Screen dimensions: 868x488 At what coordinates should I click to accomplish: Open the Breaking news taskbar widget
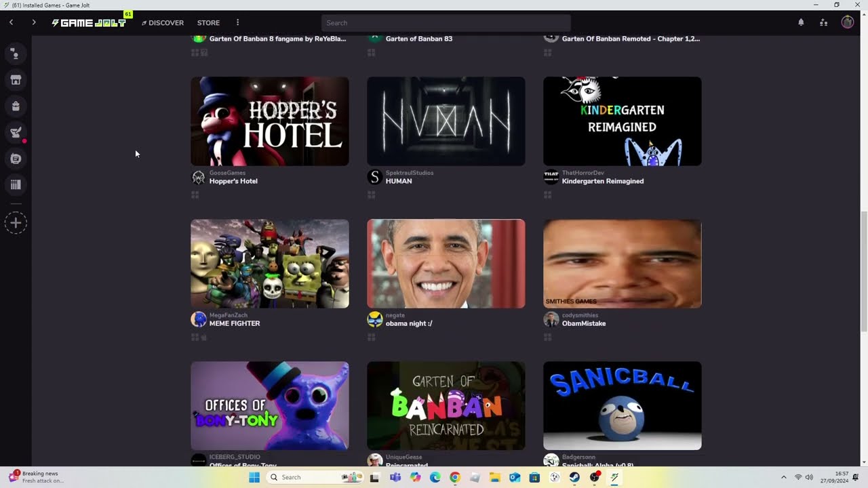(37, 477)
